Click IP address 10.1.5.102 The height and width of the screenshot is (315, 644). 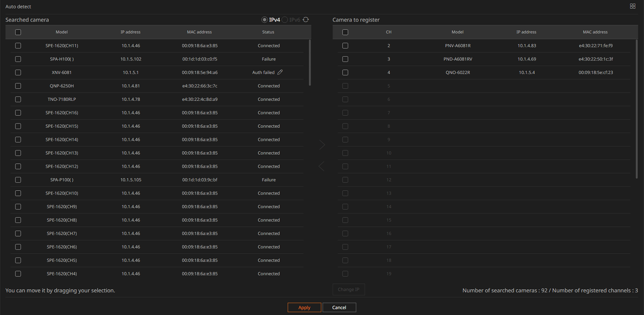coord(131,59)
